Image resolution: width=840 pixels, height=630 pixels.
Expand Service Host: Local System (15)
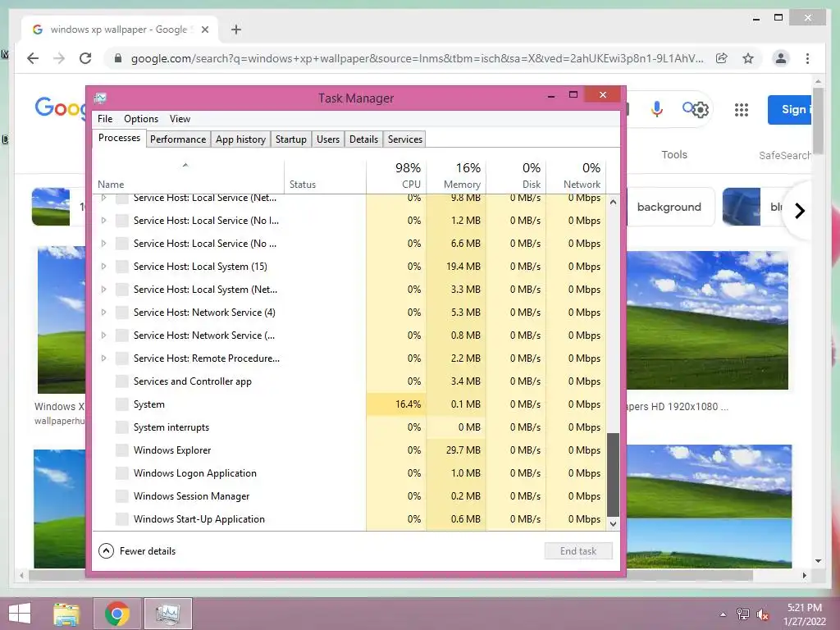104,267
